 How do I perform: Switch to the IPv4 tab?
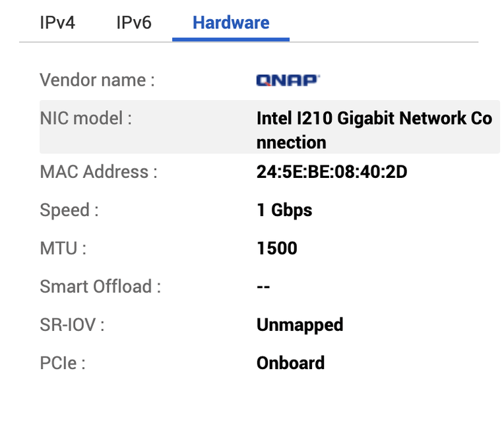(57, 23)
